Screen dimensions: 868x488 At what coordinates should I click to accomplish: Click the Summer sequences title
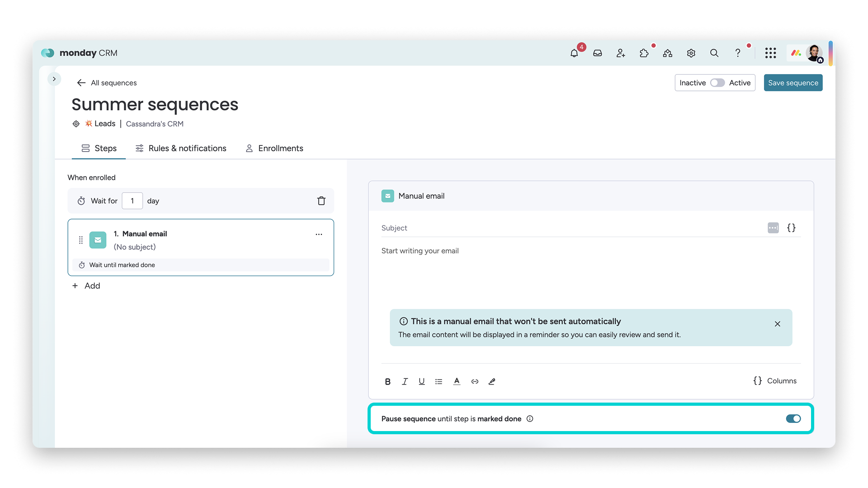coord(155,104)
